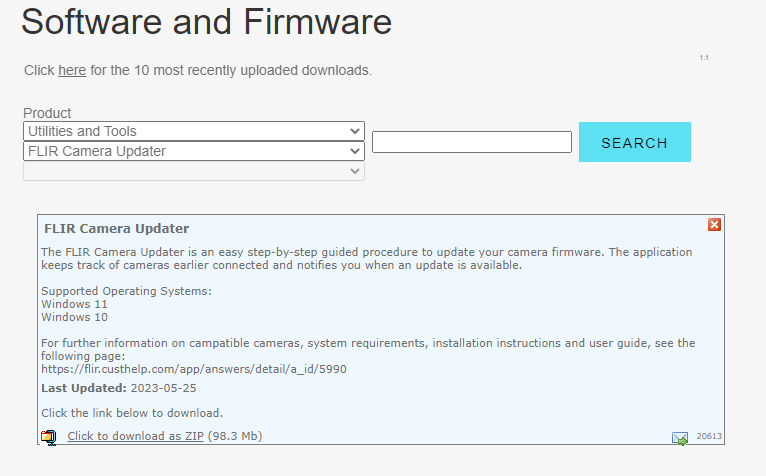Close the FLIR Camera Updater panel
Screen dimensions: 766x476
(714, 225)
